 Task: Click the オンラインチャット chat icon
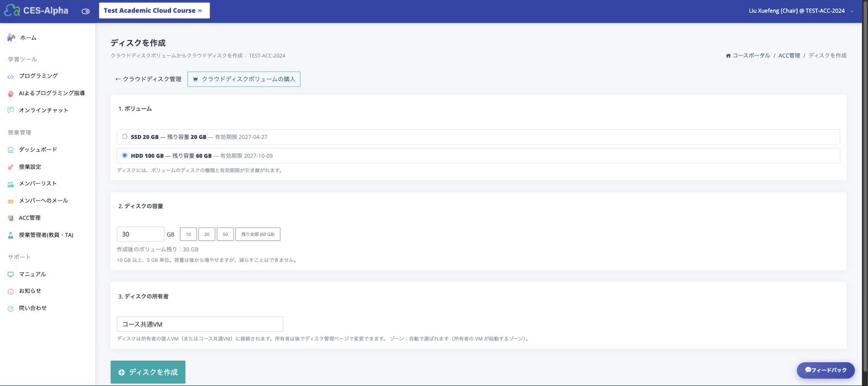point(11,110)
